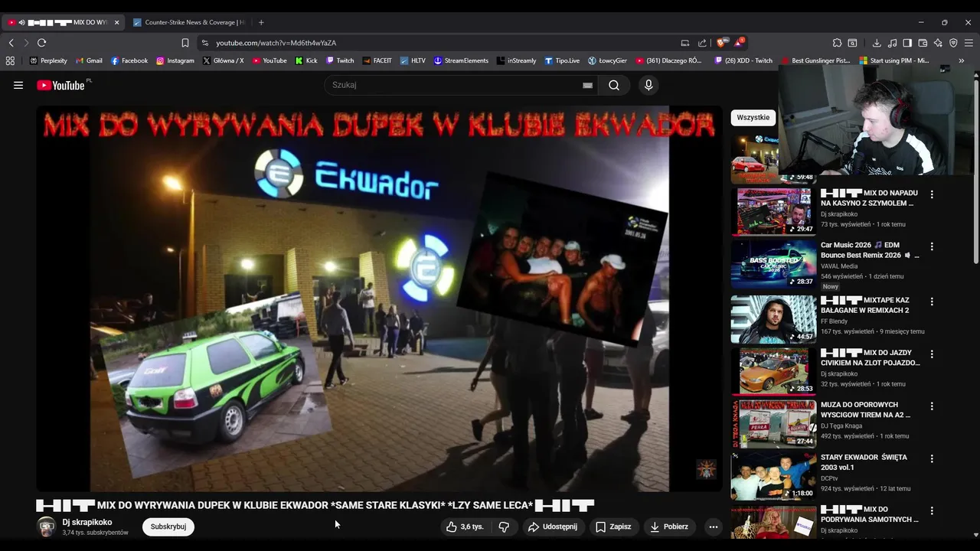Save the video with Zapisz

coord(613,527)
